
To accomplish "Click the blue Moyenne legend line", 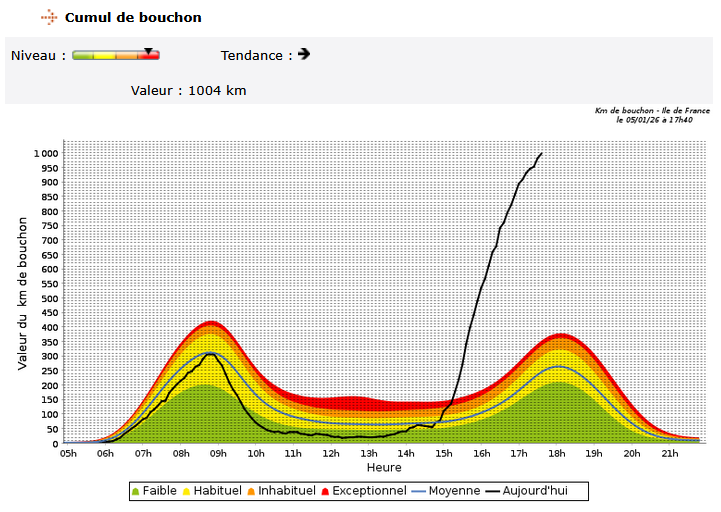I will pos(418,491).
